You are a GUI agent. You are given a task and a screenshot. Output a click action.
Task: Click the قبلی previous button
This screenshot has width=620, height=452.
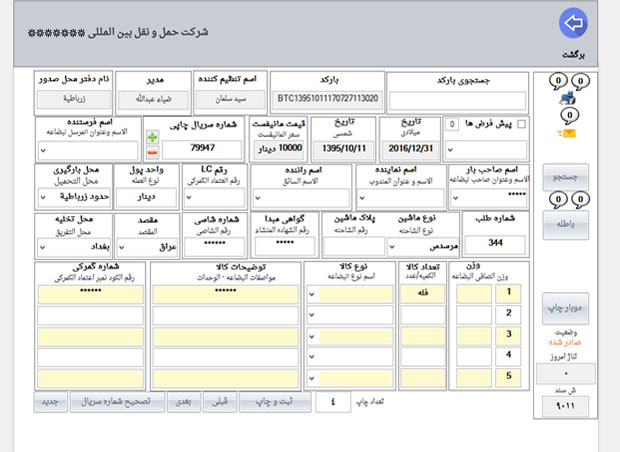click(x=220, y=402)
